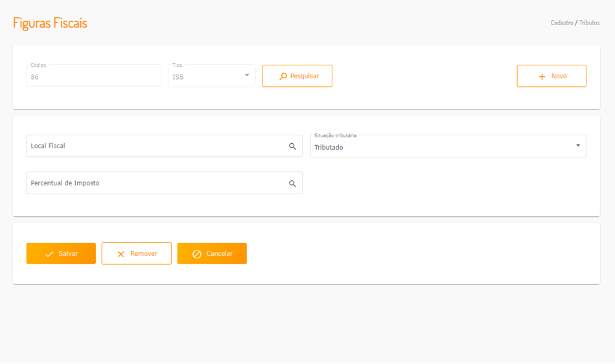615x364 pixels.
Task: Focus the Percentual de Imposto text field
Action: click(x=156, y=183)
